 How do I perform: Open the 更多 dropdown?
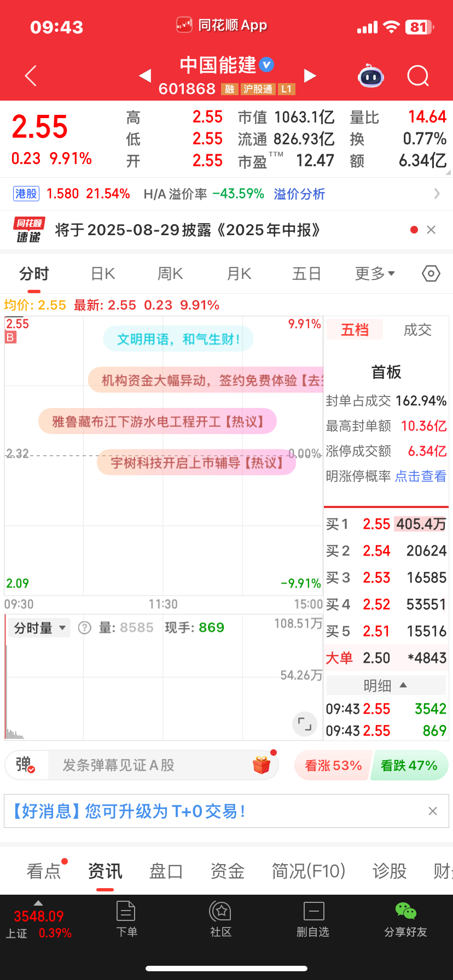point(375,273)
